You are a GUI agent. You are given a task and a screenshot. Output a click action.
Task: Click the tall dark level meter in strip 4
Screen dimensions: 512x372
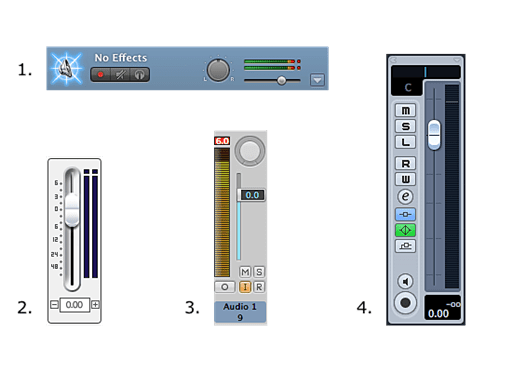pyautogui.click(x=452, y=187)
